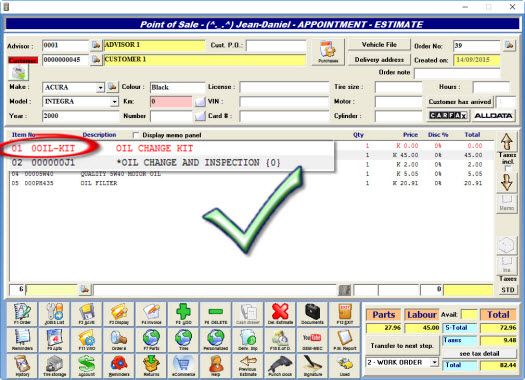Open the F7 Parts globe icon
Screen dimensions: 525x380
pyautogui.click(x=151, y=340)
